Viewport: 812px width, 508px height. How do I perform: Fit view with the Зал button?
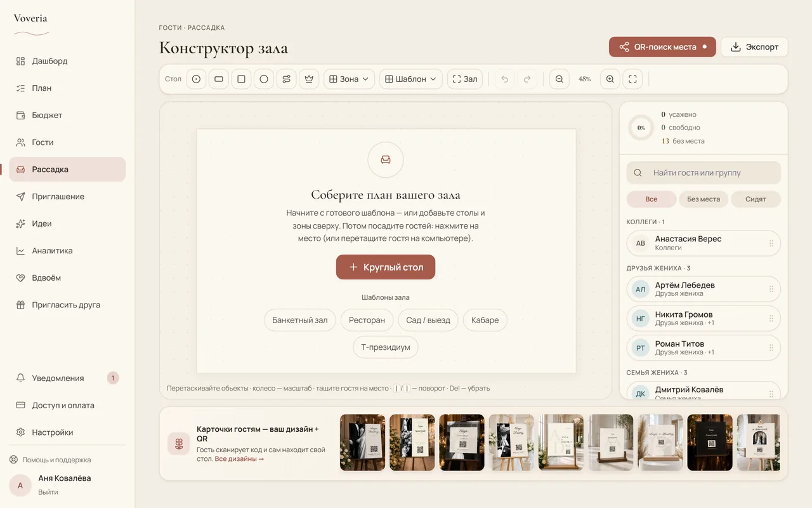tap(465, 79)
